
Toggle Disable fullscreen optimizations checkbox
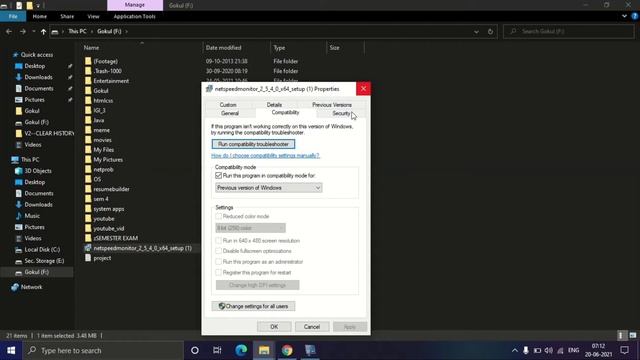[x=218, y=251]
